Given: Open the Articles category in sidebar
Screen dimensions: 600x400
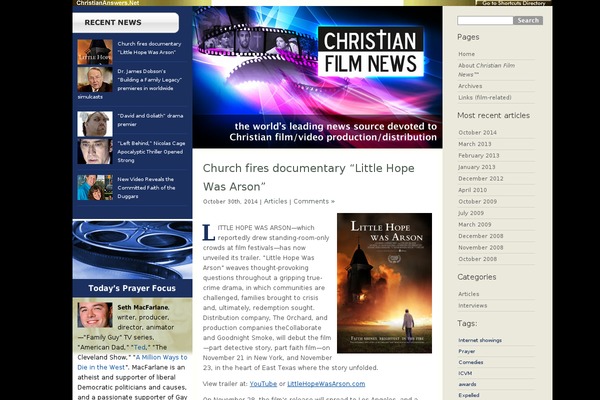Looking at the screenshot, I should [468, 294].
